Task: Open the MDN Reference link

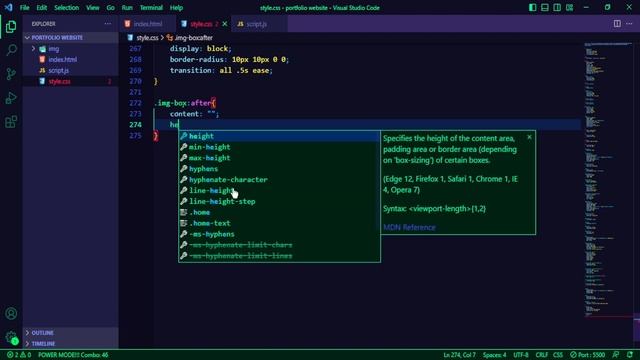Action: (409, 227)
